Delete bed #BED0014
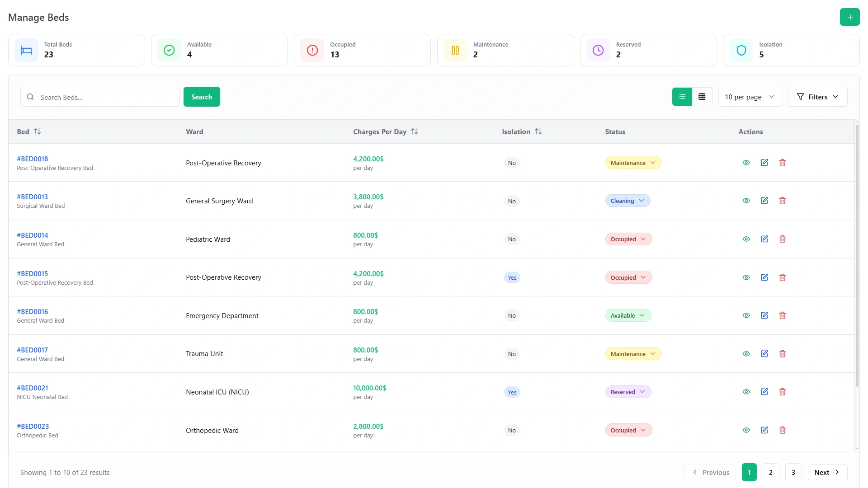868x488 pixels. (x=782, y=239)
